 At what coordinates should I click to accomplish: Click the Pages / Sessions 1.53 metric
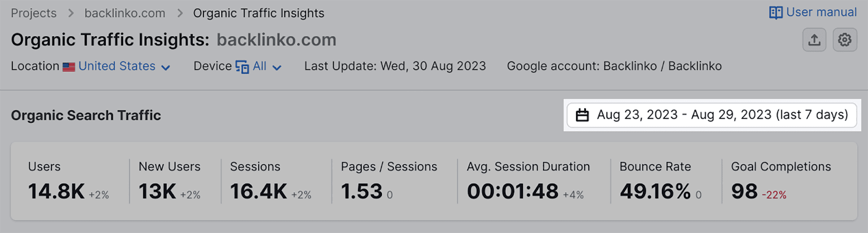point(362,191)
